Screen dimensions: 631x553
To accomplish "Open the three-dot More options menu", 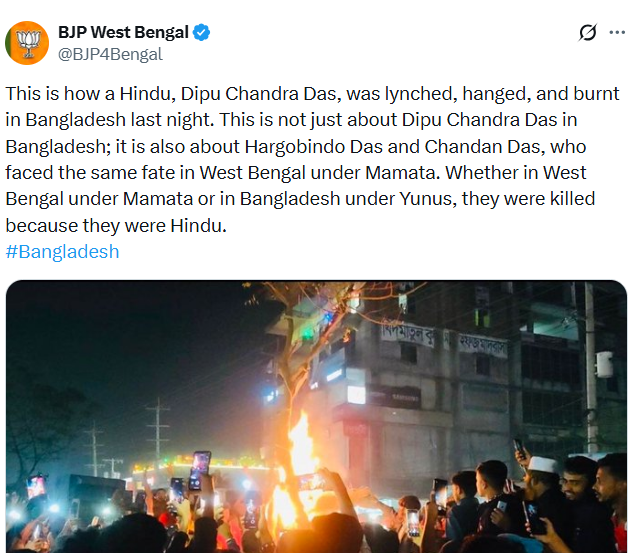I will pyautogui.click(x=616, y=33).
